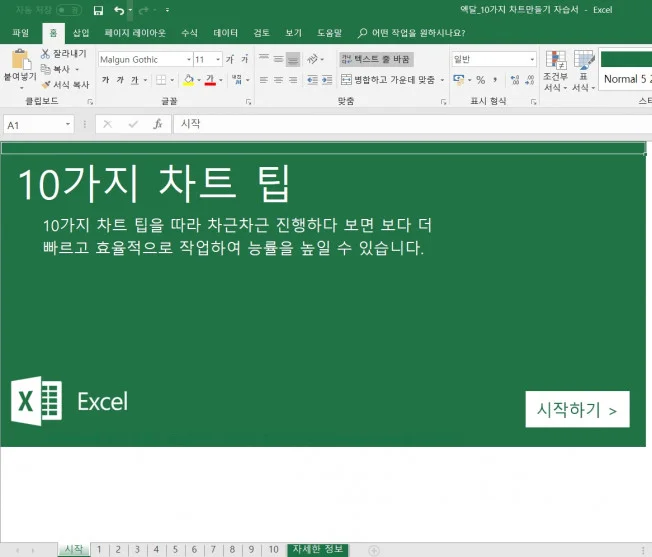This screenshot has width=652, height=557.
Task: Click into the formula bar showing 시작
Action: pyautogui.click(x=412, y=124)
